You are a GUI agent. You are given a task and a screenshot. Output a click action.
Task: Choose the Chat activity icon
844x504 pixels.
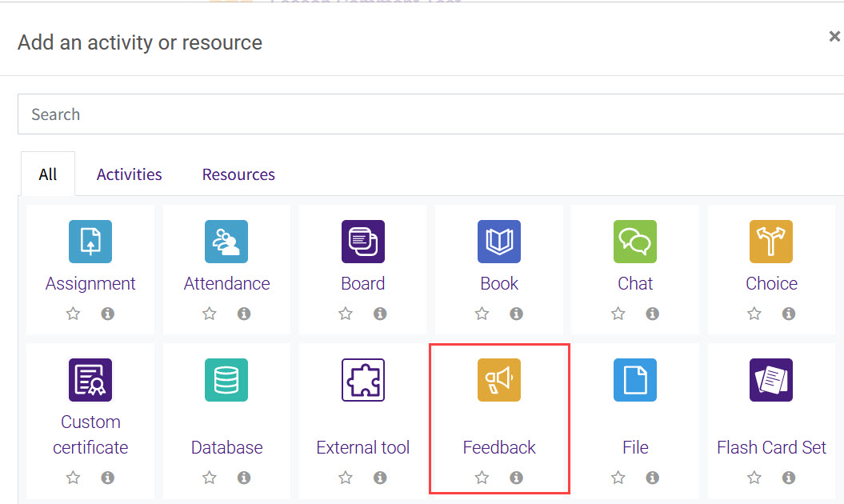[634, 242]
